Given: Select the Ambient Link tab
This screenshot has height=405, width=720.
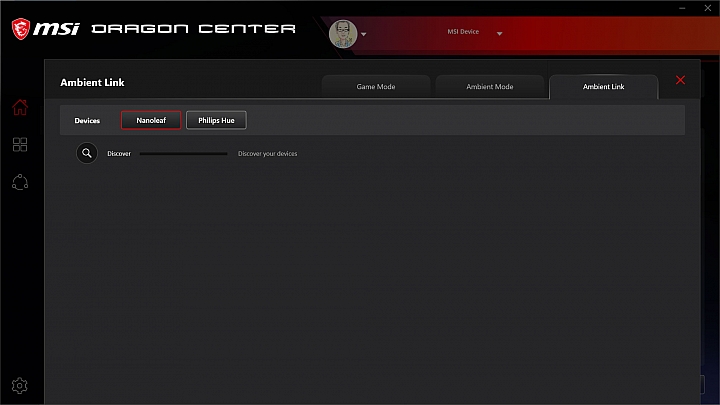Looking at the screenshot, I should pyautogui.click(x=603, y=86).
